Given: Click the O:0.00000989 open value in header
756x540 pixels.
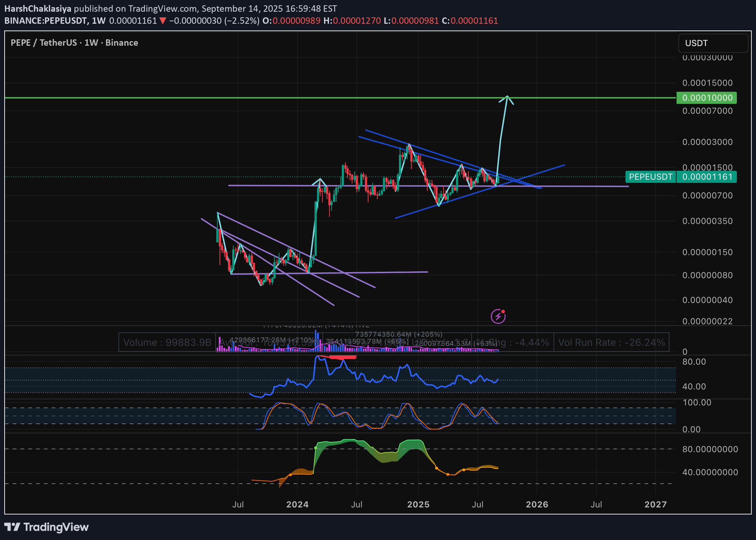Looking at the screenshot, I should tap(291, 21).
